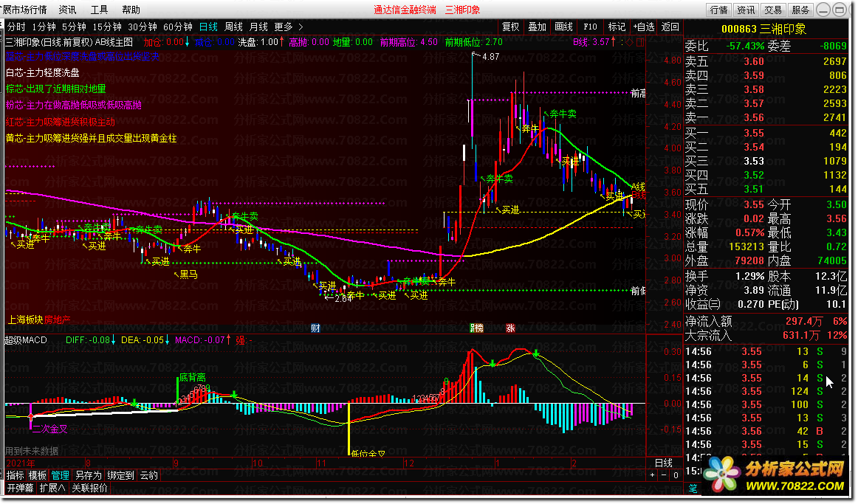Select the 1分钟 period
Screen dimensions: 858x504
tap(44, 27)
